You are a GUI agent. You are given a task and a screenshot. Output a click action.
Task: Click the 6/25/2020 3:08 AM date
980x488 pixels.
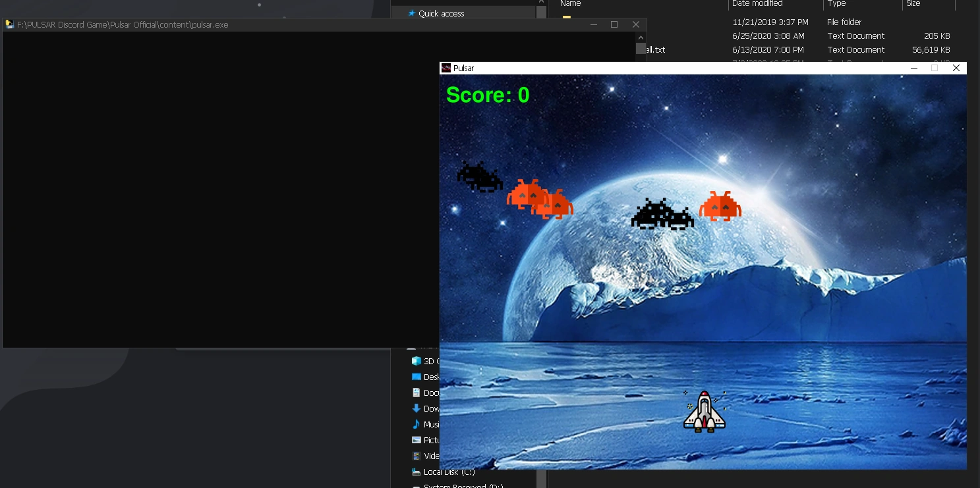coord(768,36)
